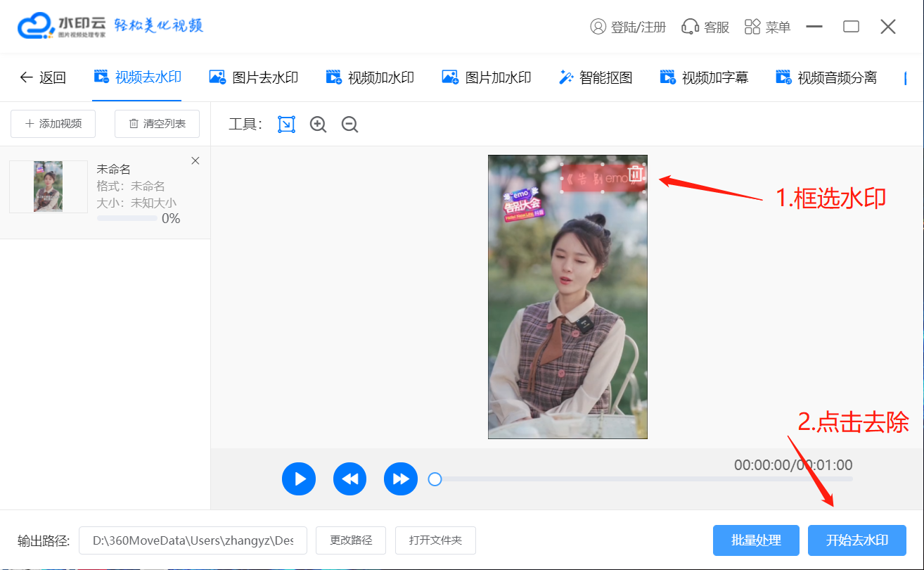Click 清空列表 button
Viewport: 924px width, 570px height.
pos(157,124)
